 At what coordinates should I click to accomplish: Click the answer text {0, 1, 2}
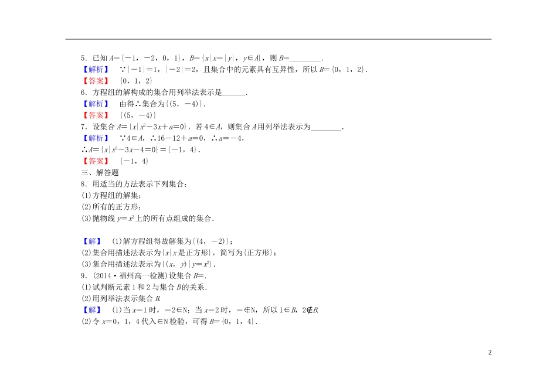click(136, 81)
